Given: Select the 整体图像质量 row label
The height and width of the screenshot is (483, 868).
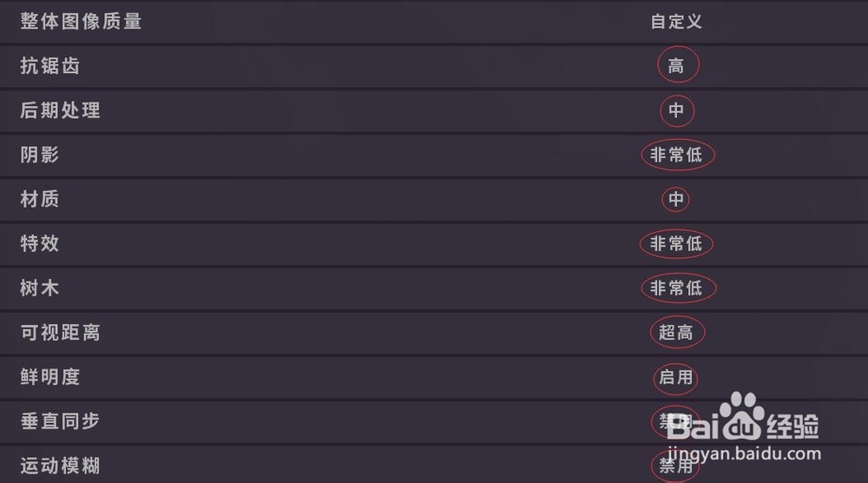Looking at the screenshot, I should [81, 22].
